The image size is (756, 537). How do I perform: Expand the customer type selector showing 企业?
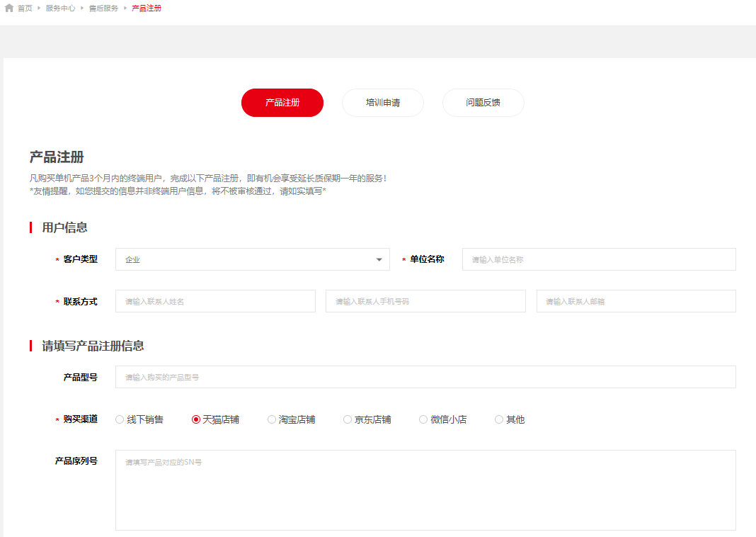253,259
